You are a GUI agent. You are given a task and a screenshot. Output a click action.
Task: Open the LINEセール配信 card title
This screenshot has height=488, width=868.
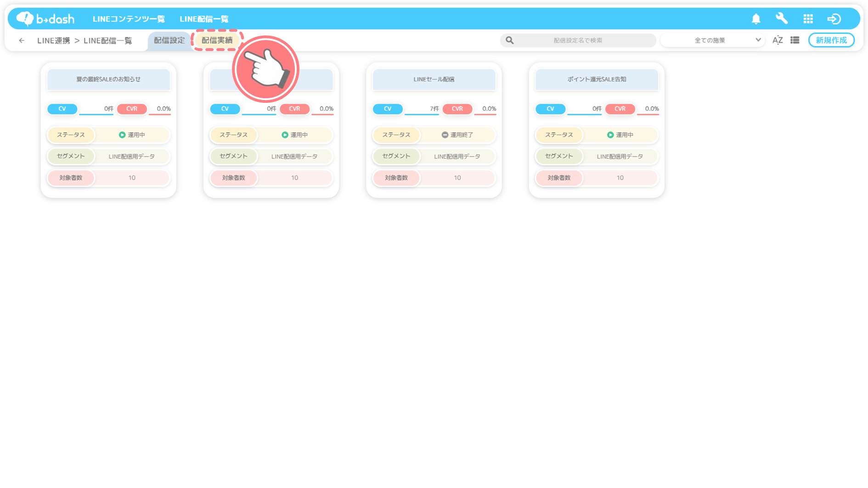(x=434, y=79)
